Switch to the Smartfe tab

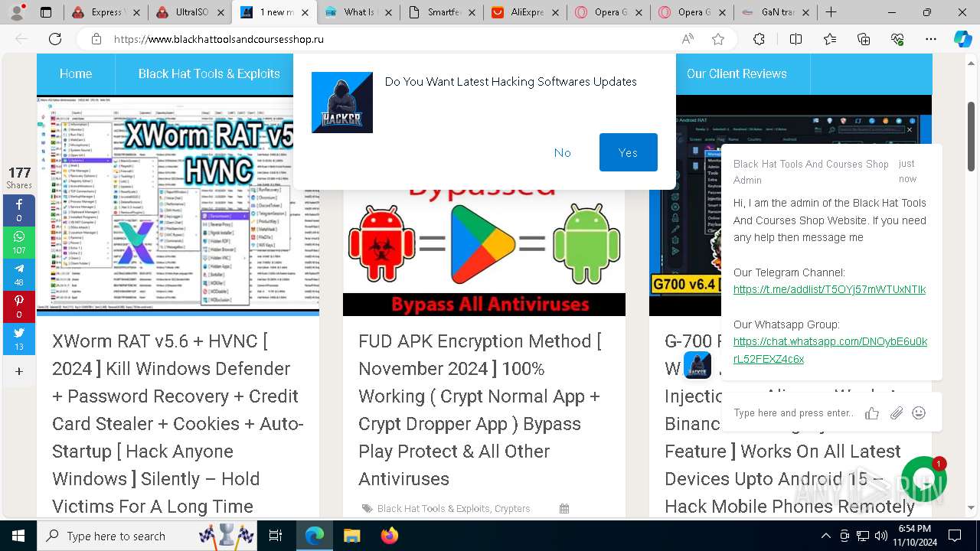click(442, 12)
